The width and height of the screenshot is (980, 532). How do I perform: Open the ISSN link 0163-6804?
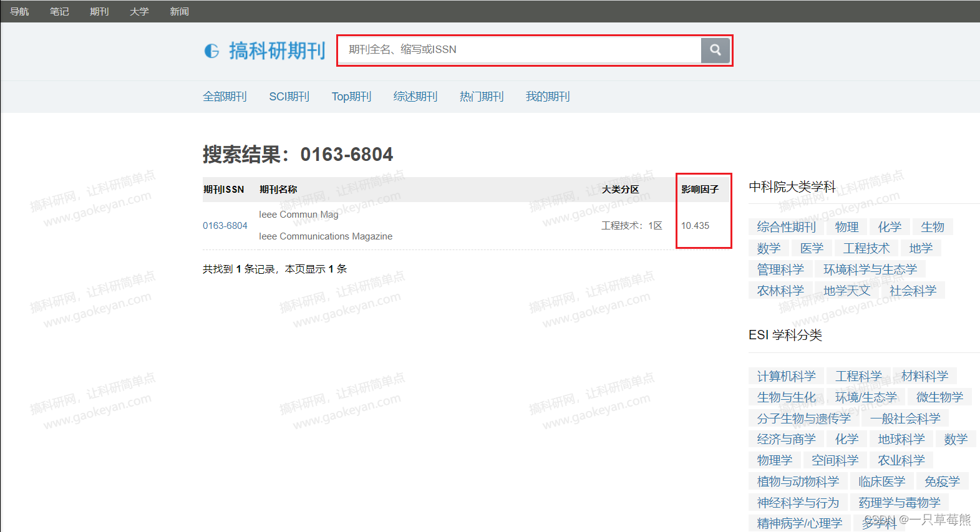225,226
